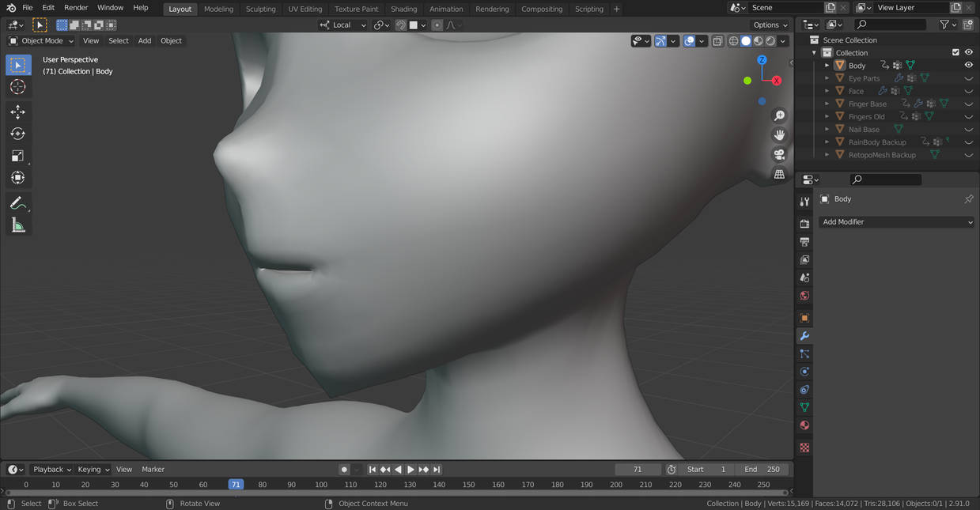The image size is (980, 510).
Task: Click the End frame field 250
Action: (x=762, y=470)
